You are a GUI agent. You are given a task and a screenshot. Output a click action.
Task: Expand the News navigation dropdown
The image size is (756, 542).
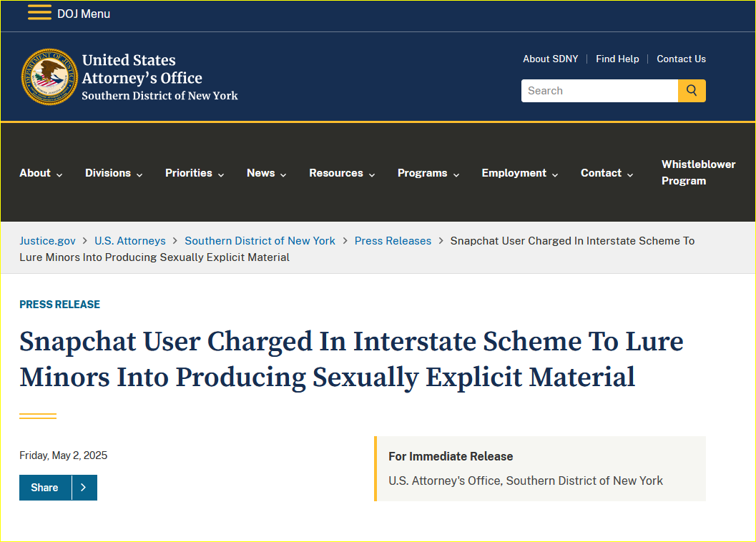tap(267, 173)
